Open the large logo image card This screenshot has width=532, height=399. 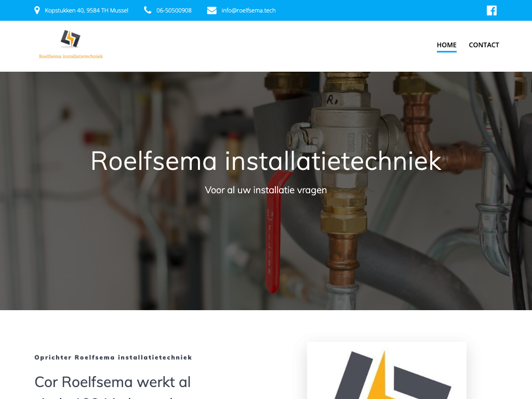tap(387, 370)
